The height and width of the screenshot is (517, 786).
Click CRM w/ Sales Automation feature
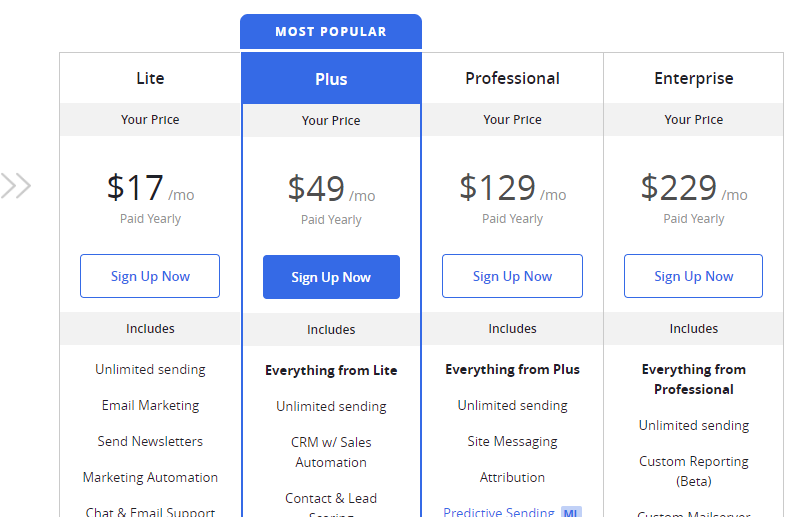coord(331,452)
